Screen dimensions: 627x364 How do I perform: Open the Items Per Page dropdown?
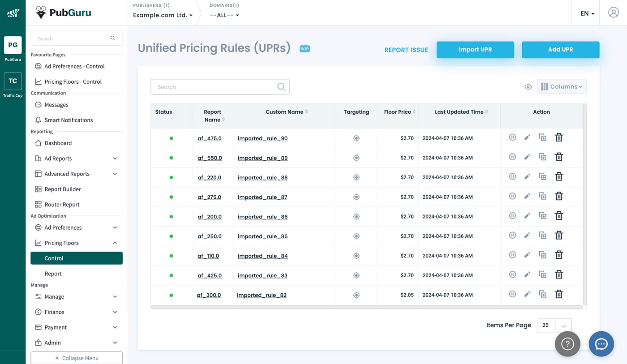tap(554, 325)
